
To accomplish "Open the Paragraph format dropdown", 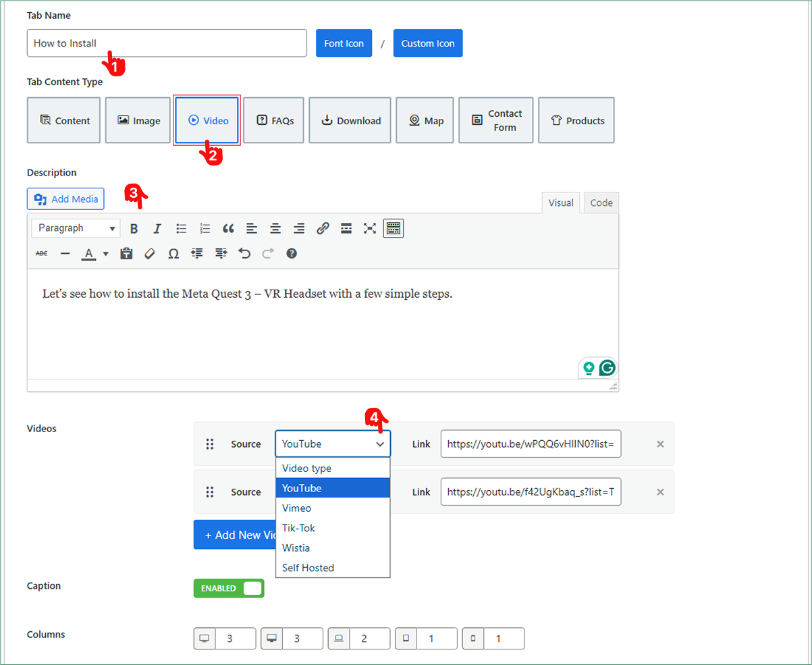I will click(76, 228).
